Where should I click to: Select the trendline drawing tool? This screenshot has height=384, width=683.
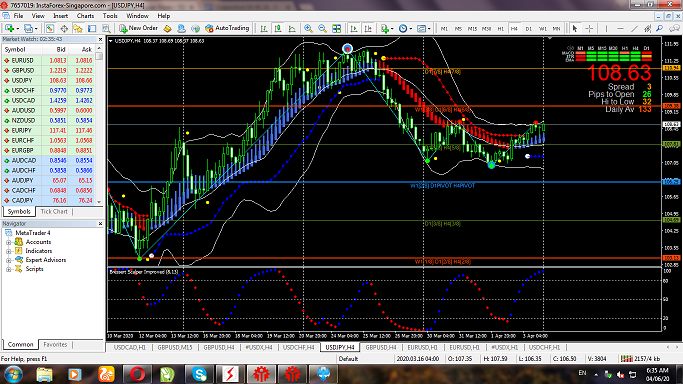click(x=634, y=28)
